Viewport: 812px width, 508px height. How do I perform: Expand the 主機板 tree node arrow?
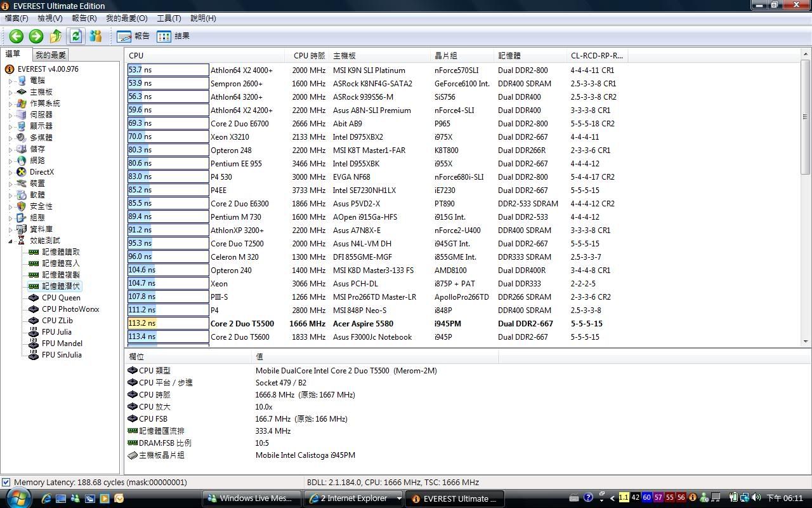(11, 93)
